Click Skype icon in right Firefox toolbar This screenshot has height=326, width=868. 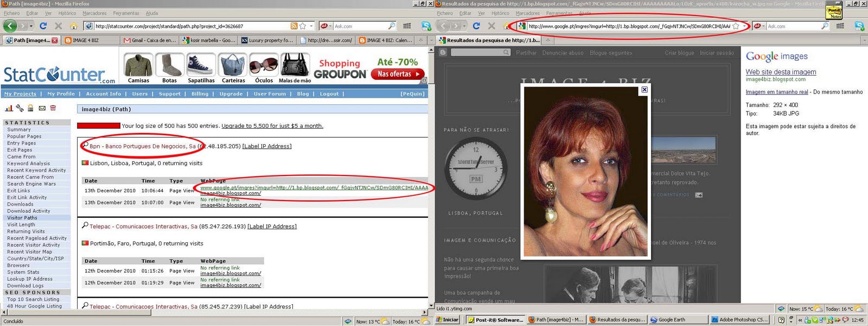click(859, 26)
